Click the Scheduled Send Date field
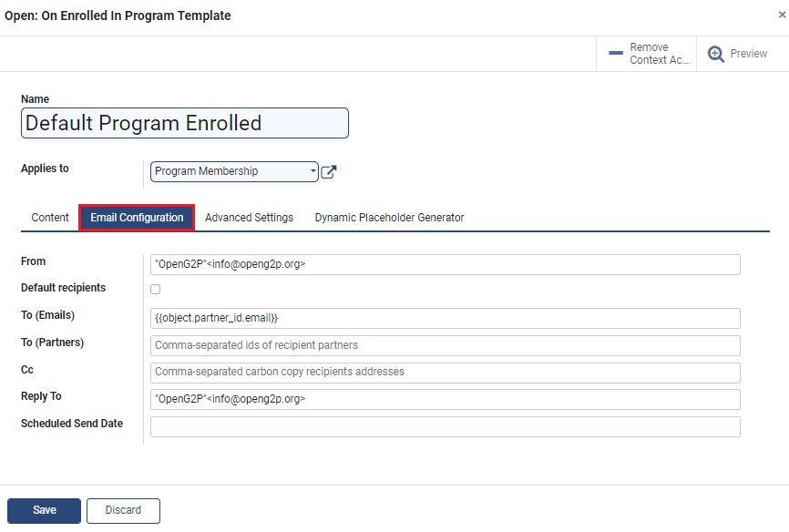Viewport: 789px width, 532px height. (446, 427)
